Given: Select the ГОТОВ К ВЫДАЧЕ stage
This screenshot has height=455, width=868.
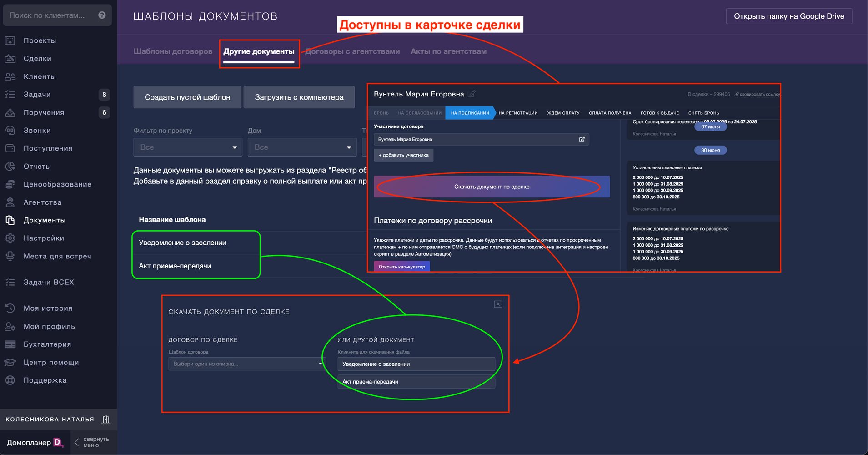Looking at the screenshot, I should point(660,113).
